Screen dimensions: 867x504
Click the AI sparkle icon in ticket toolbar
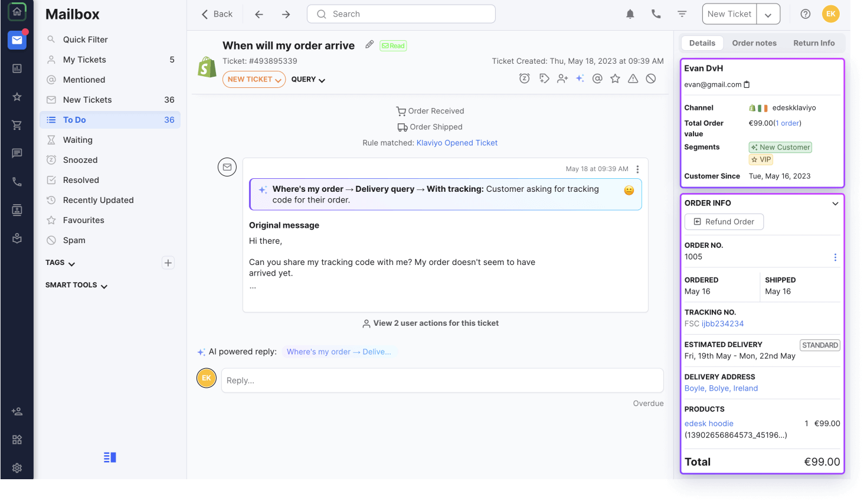pos(580,78)
